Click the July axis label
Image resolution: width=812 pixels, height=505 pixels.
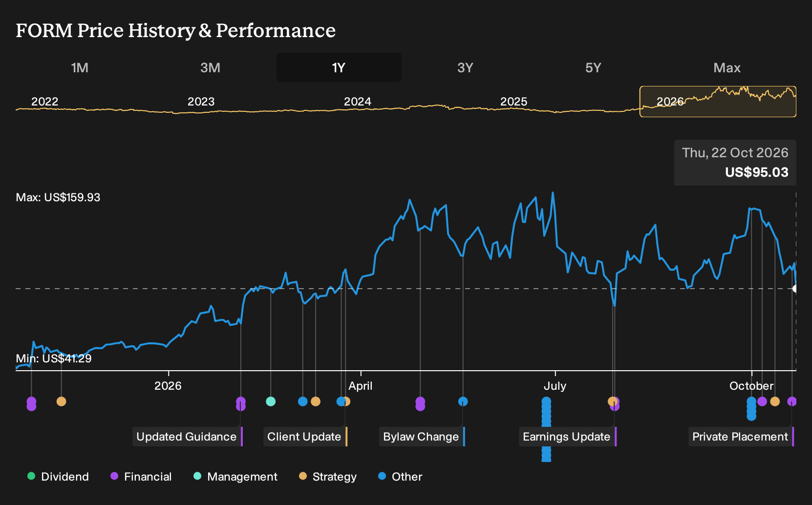[555, 386]
